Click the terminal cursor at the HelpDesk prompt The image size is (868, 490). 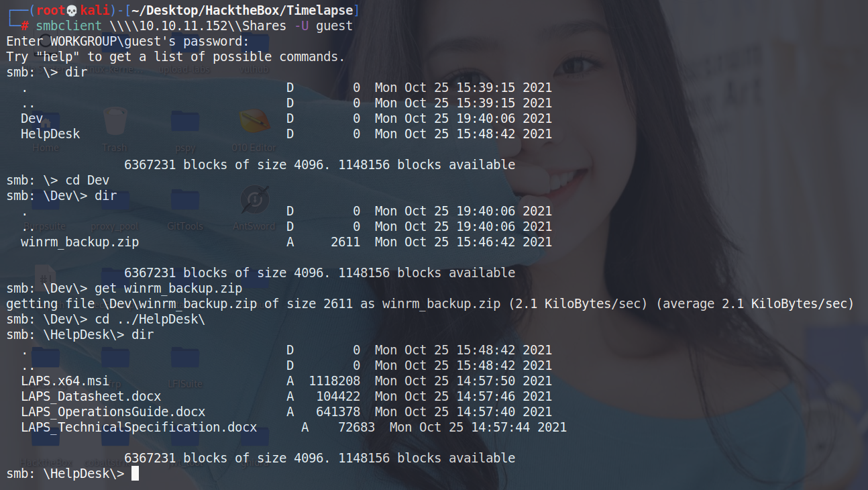(135, 474)
